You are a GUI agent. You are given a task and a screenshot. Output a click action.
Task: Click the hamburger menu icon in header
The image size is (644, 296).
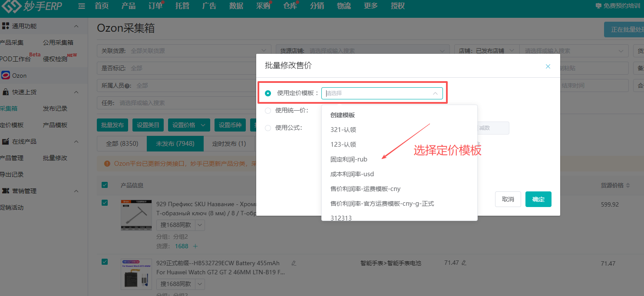(x=82, y=6)
